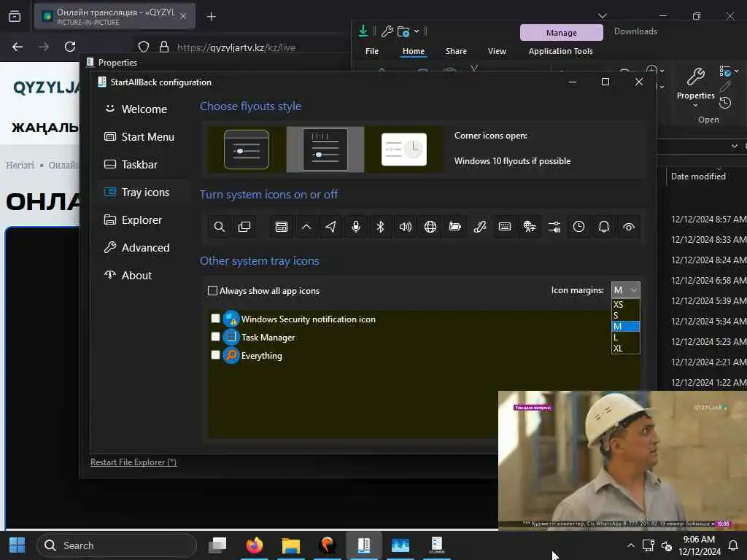Toggle the Bluetooth system icon
This screenshot has height=560, width=747.
point(380,227)
